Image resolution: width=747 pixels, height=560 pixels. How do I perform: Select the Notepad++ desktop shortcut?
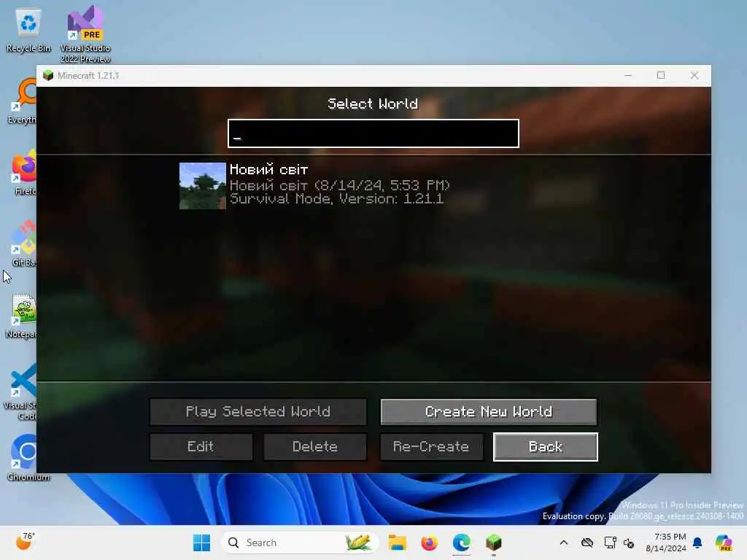22,316
